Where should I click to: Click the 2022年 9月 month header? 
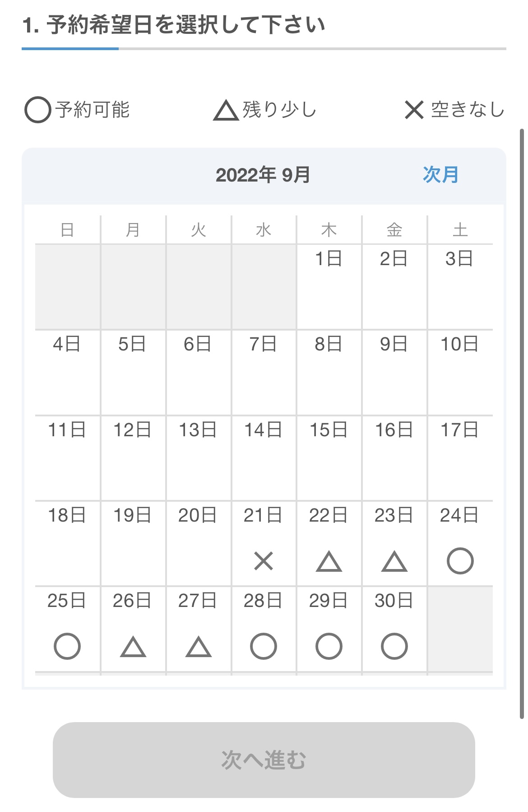point(263,175)
